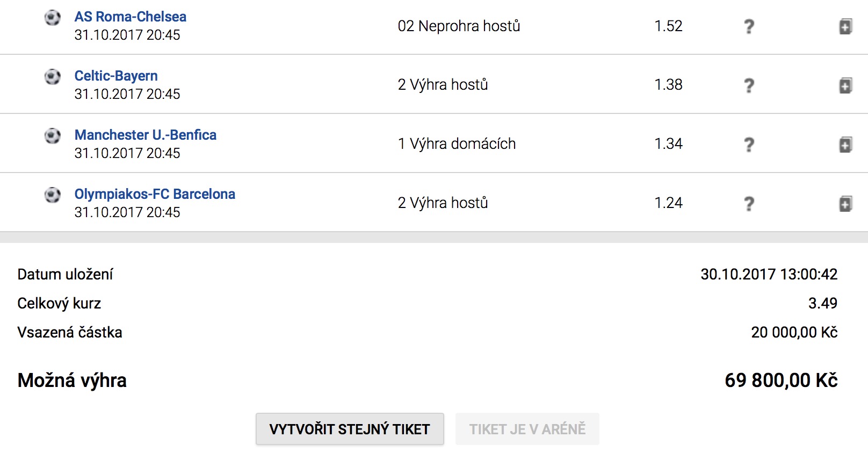Click the football icon beside Celtic-Bayern
868x459 pixels.
(x=52, y=77)
